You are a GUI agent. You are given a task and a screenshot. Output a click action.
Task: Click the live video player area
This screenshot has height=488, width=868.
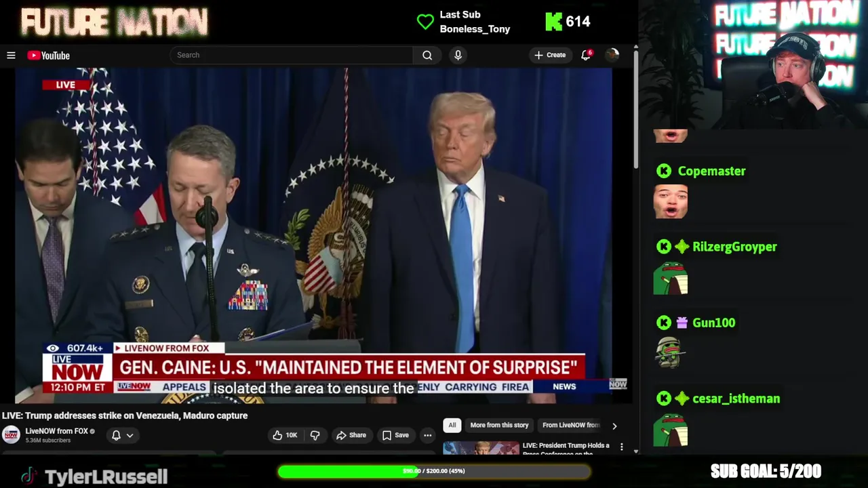click(313, 235)
